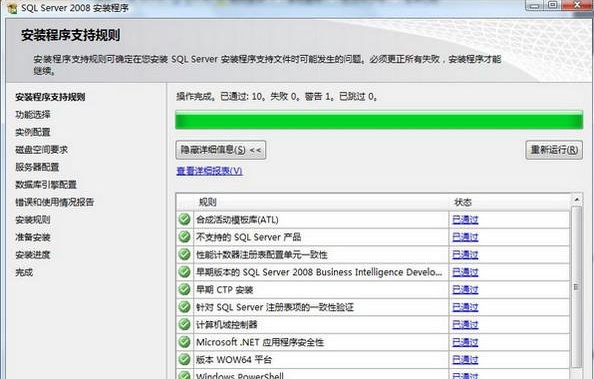
Task: Click the green progress bar
Action: (379, 120)
